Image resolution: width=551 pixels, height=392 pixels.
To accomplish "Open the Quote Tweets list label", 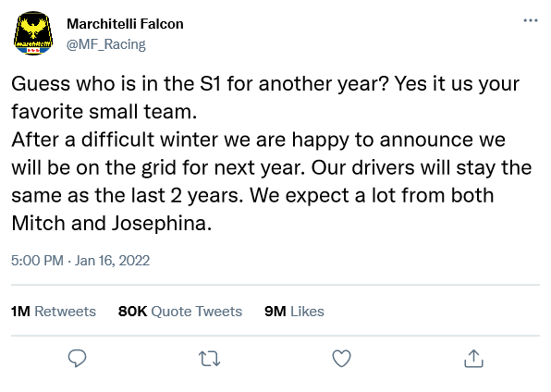I will [196, 312].
